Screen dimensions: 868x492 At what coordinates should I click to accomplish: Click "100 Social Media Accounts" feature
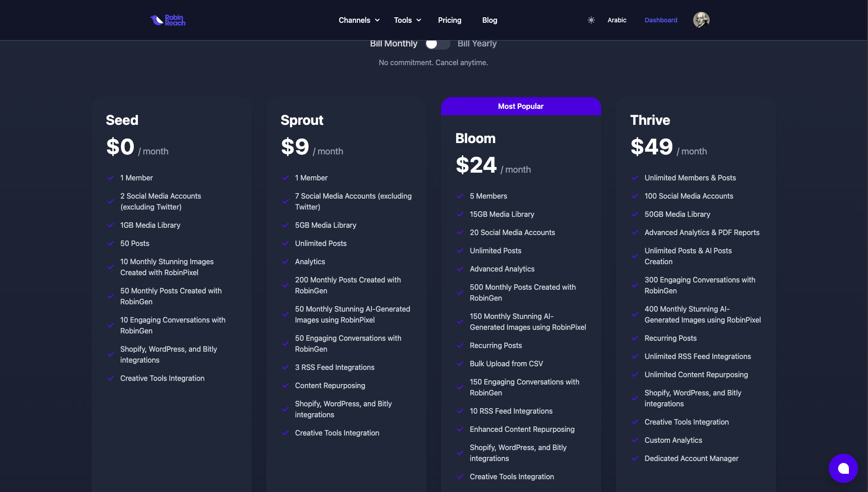click(689, 196)
